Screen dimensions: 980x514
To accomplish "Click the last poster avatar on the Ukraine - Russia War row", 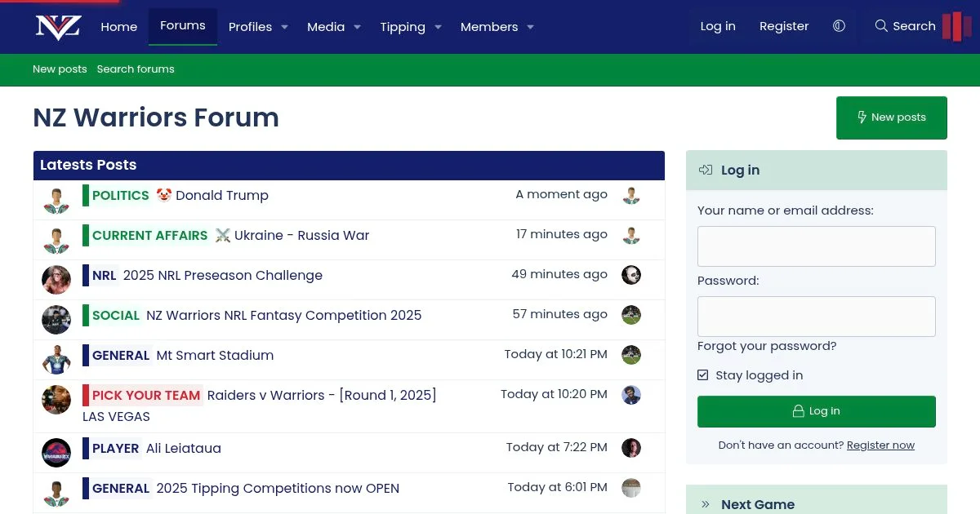I will point(630,235).
